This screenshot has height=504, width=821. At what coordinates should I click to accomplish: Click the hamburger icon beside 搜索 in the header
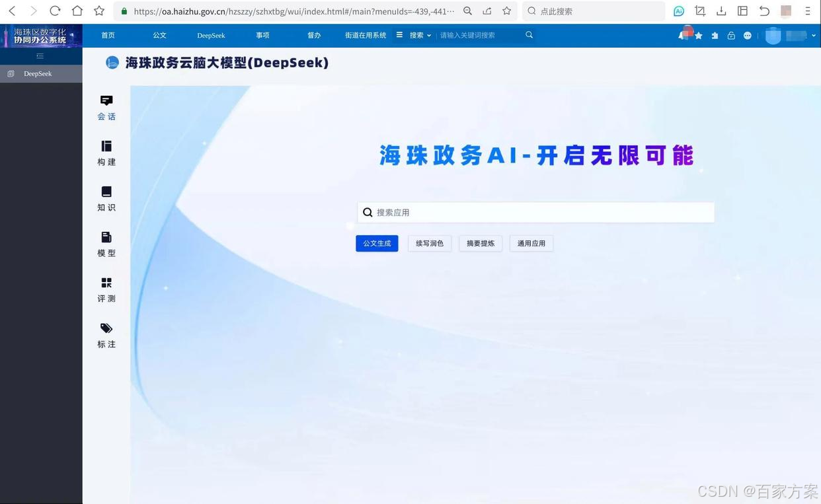[x=399, y=35]
